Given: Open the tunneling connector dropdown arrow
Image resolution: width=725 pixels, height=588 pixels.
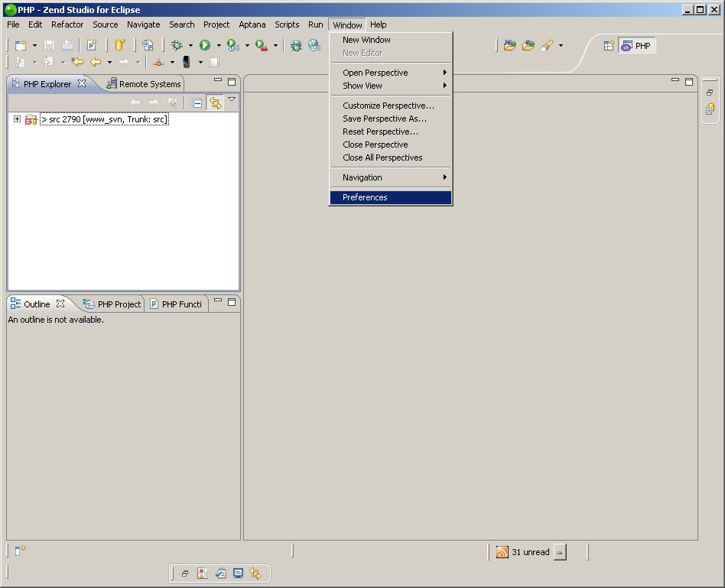Looking at the screenshot, I should coord(173,62).
